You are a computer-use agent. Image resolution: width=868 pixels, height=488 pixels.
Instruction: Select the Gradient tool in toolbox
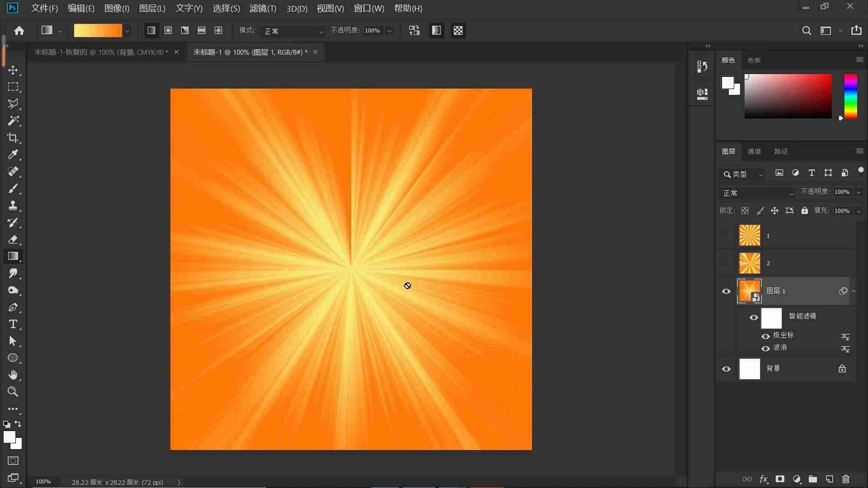coord(13,256)
